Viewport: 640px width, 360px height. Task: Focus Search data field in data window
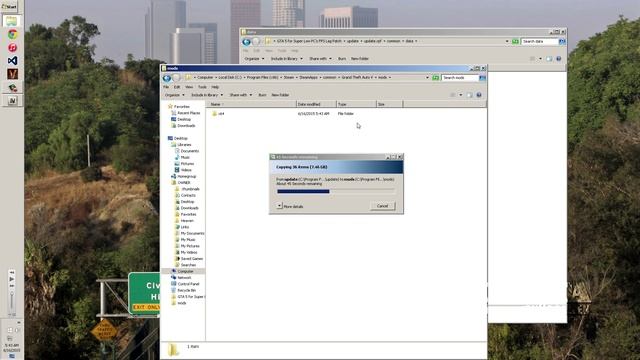pos(539,42)
